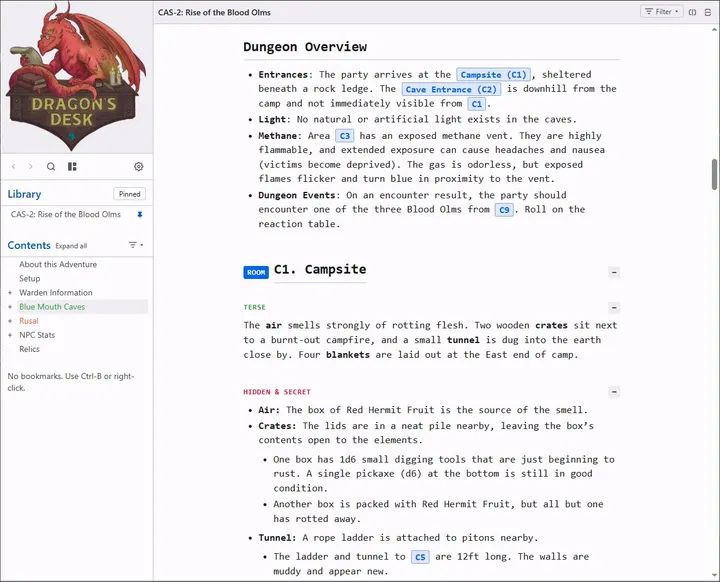Image resolution: width=720 pixels, height=582 pixels.
Task: Follow the C1 link after 'visible from'
Action: (477, 104)
